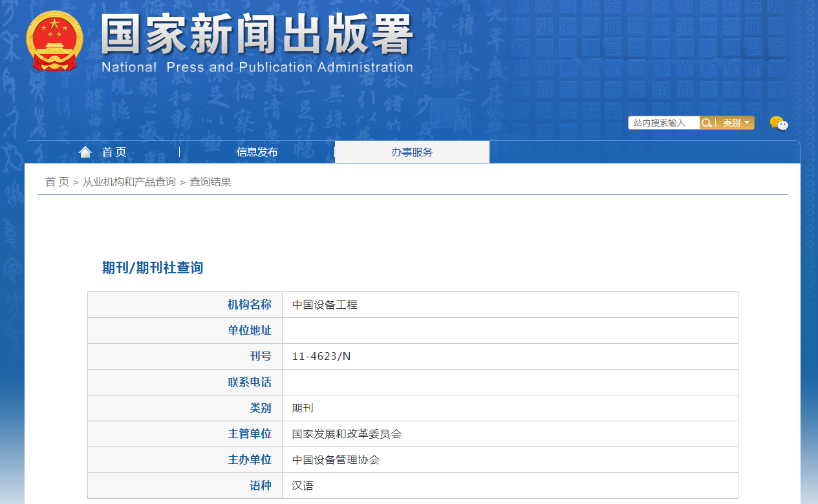
Task: Click the house icon in navigation bar
Action: (x=85, y=152)
